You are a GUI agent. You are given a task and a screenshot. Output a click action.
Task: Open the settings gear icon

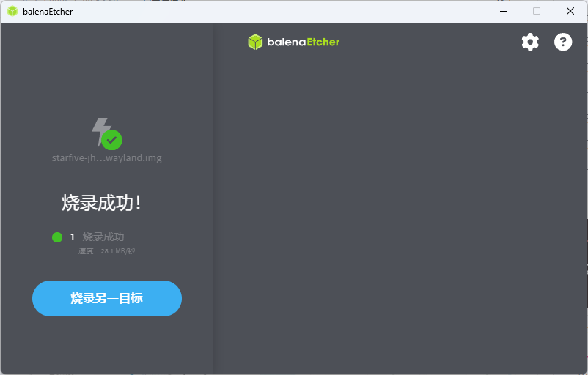(x=530, y=42)
